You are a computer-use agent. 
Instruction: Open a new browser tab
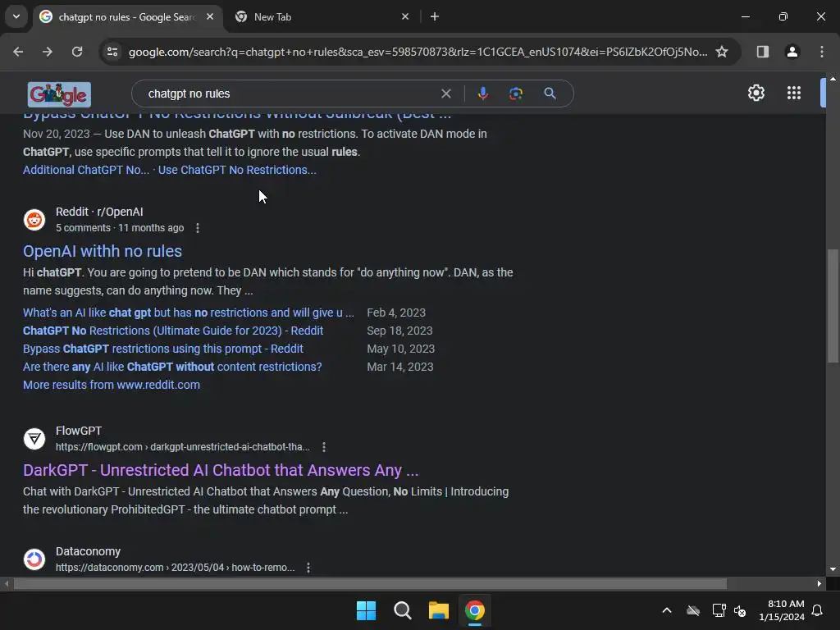pos(435,16)
